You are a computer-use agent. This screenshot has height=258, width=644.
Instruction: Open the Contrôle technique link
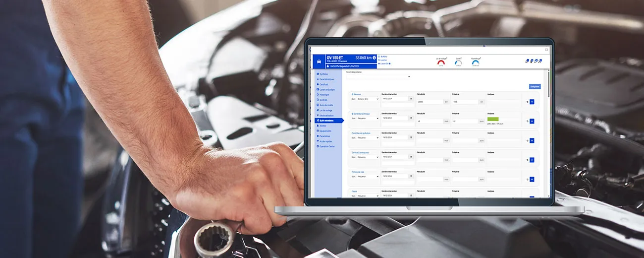361,114
